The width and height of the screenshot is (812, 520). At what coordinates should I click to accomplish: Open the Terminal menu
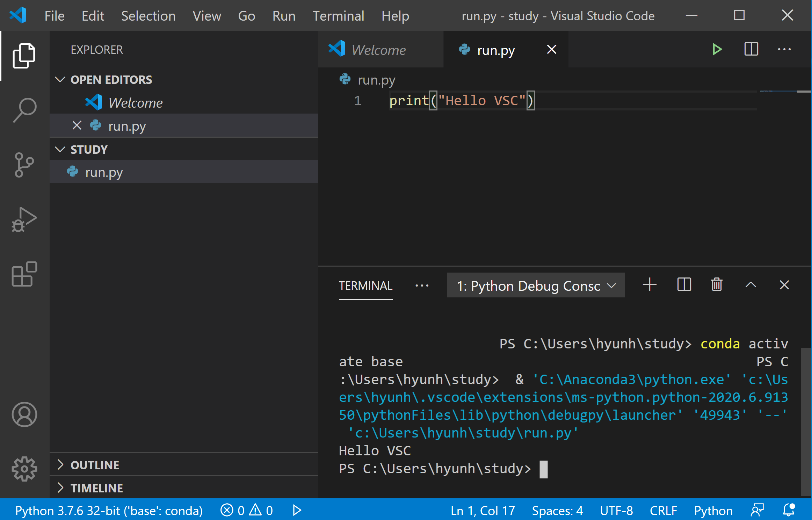pyautogui.click(x=338, y=16)
